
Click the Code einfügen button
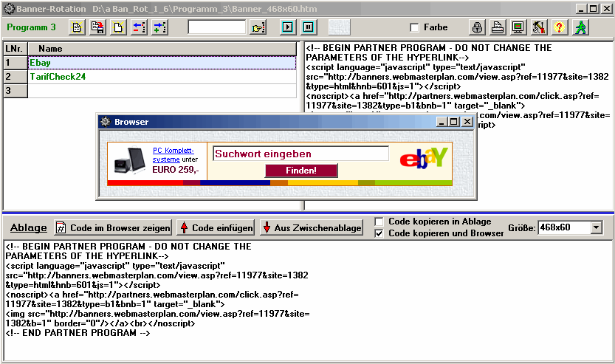216,228
